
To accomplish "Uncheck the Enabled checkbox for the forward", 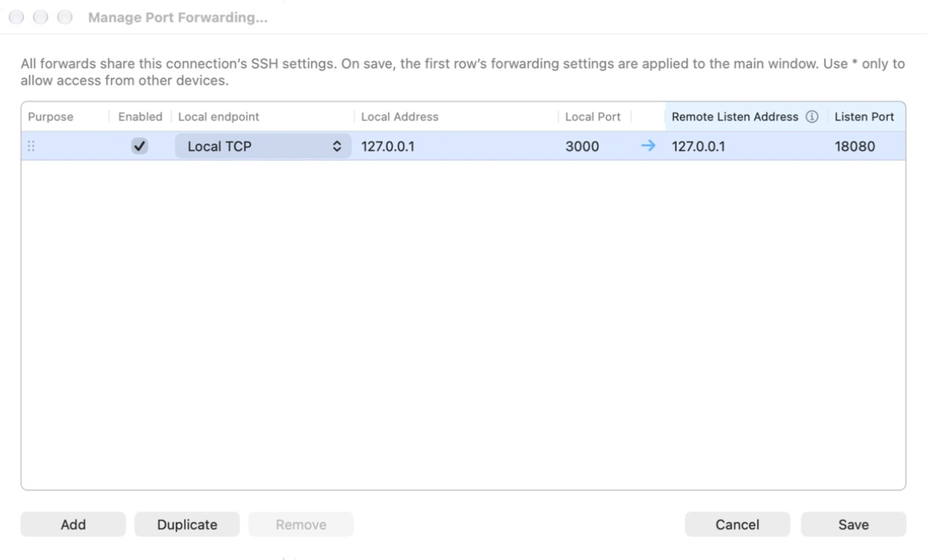I will (x=140, y=146).
